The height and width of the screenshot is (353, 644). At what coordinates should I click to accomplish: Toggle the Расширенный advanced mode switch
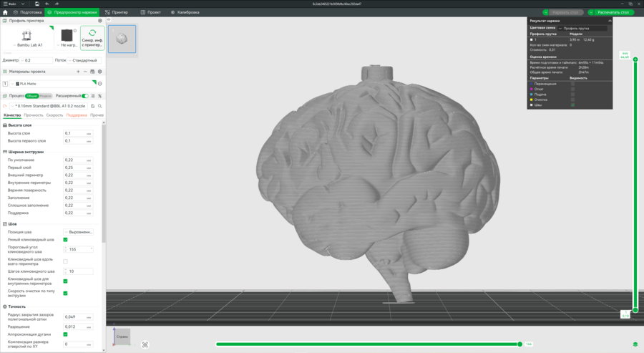click(85, 96)
